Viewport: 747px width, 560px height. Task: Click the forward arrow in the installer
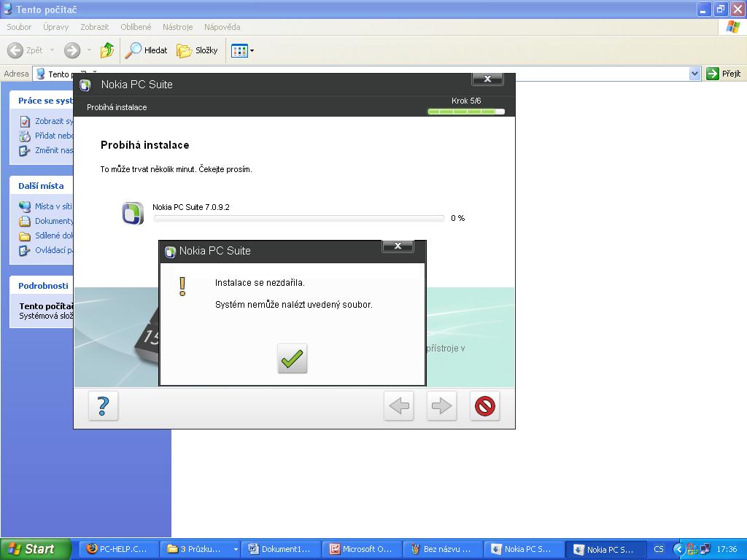click(441, 406)
